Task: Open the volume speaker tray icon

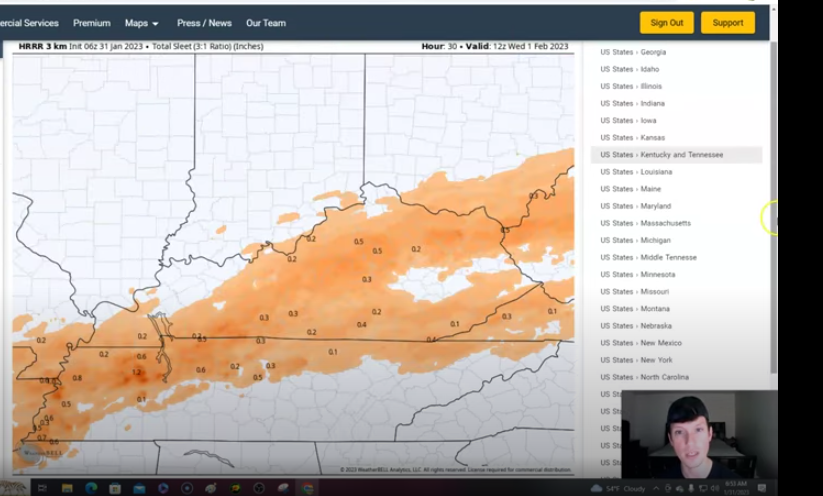Action: pos(714,489)
